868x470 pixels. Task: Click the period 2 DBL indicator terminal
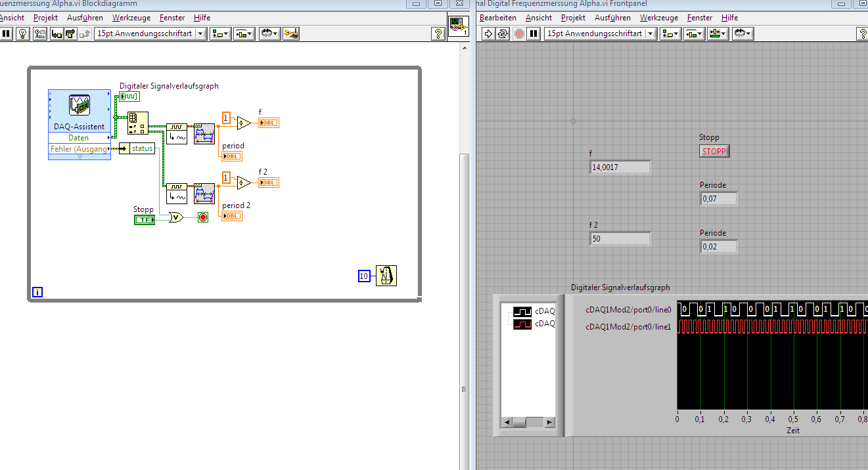[x=232, y=216]
